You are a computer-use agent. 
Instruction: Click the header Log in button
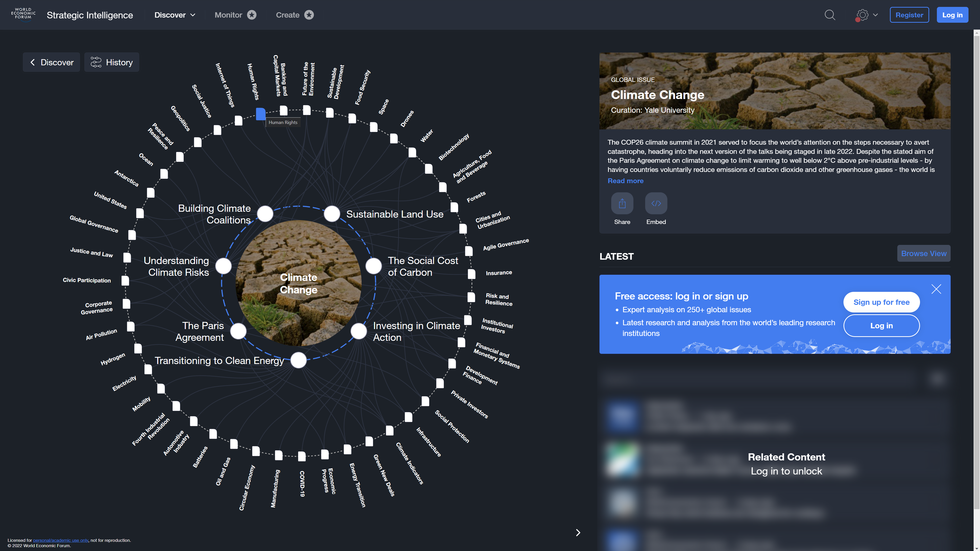click(x=952, y=15)
